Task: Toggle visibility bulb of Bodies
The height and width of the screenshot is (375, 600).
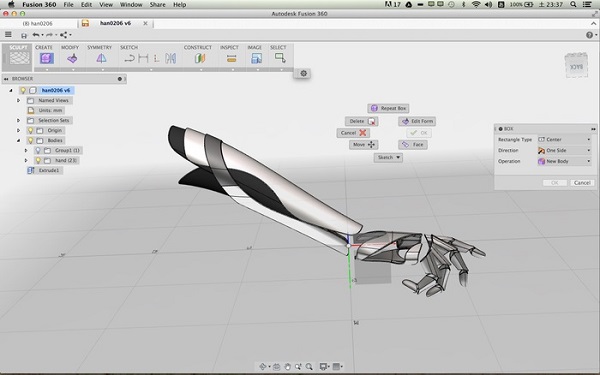Action: tap(30, 140)
